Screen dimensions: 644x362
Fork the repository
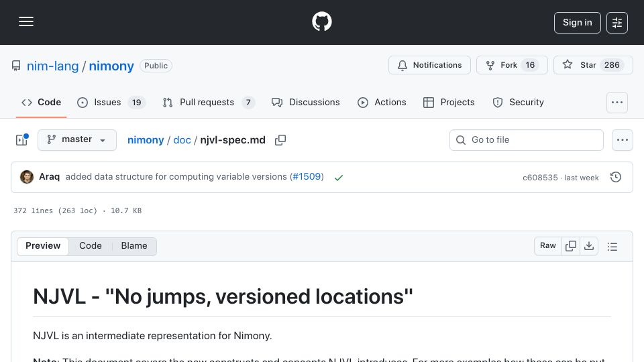click(512, 65)
